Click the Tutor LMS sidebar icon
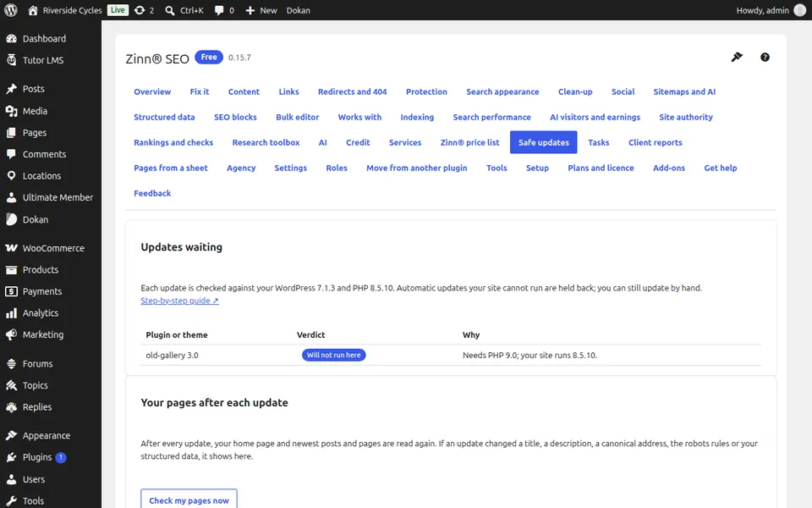The height and width of the screenshot is (508, 812). [11, 60]
